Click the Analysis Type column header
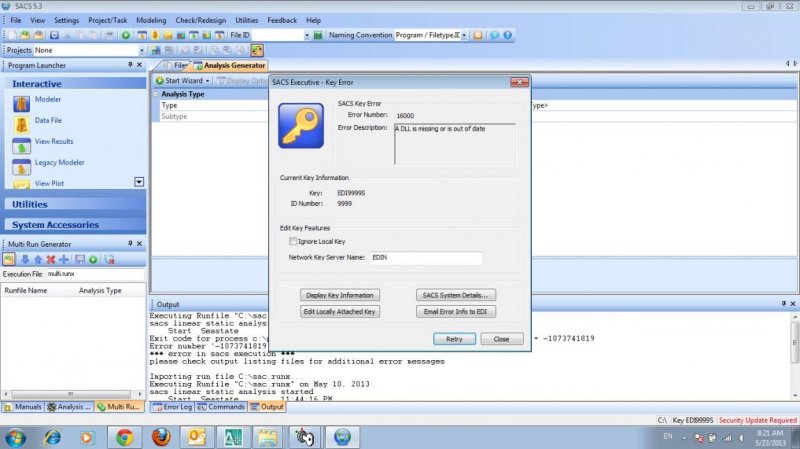Viewport: 800px width, 449px height. 100,290
